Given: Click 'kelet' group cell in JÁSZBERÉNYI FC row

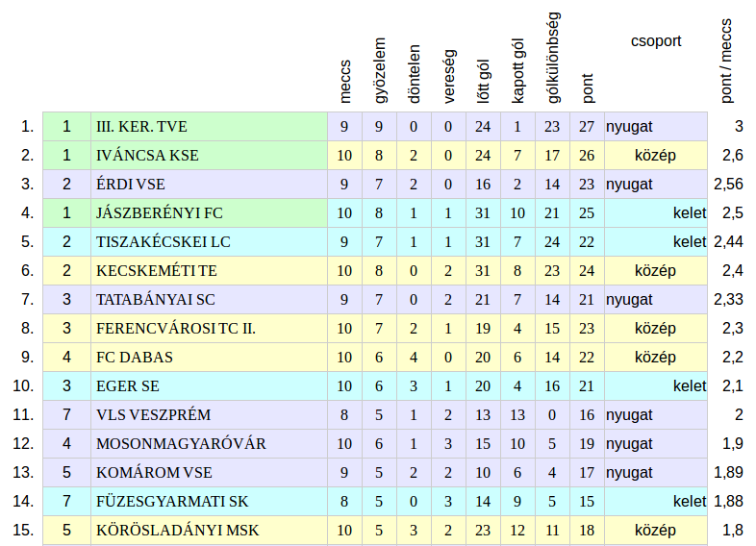Looking at the screenshot, I should pos(656,213).
